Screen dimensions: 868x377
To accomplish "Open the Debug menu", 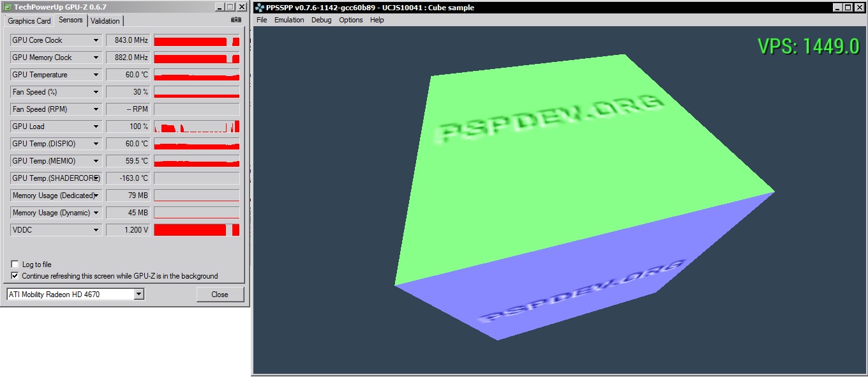I will 321,20.
